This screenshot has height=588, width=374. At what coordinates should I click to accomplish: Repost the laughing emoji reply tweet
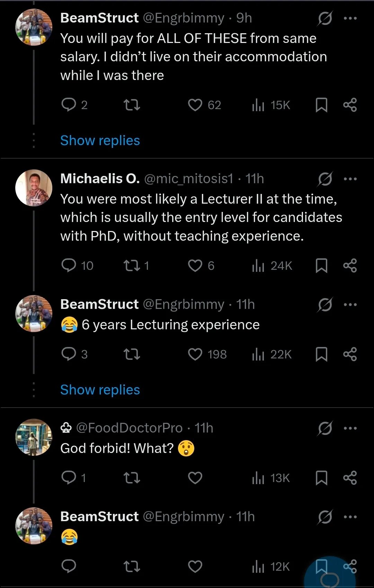(x=132, y=567)
